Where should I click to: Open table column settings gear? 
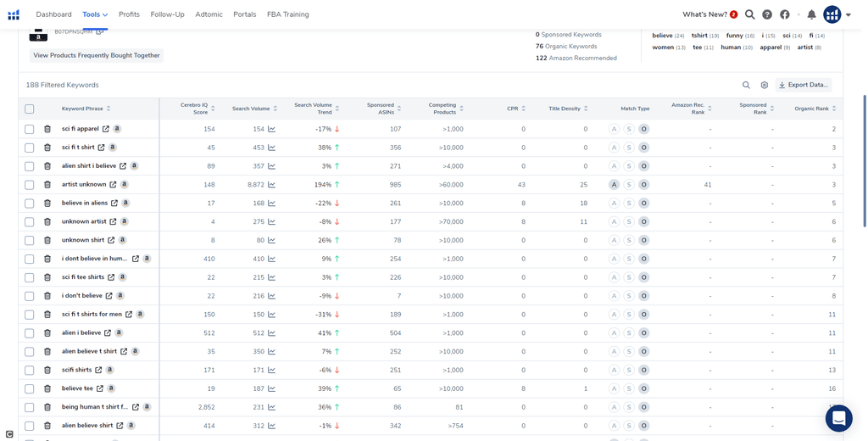click(764, 85)
